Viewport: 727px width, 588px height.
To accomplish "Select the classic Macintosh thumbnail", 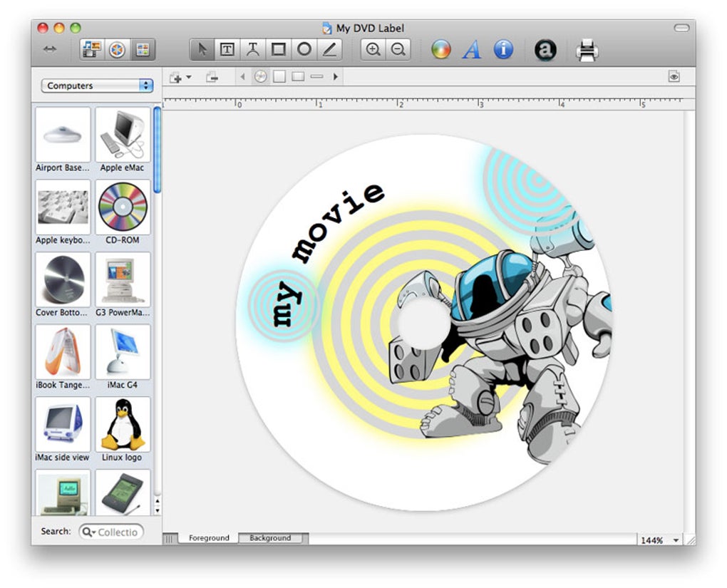I will click(63, 492).
